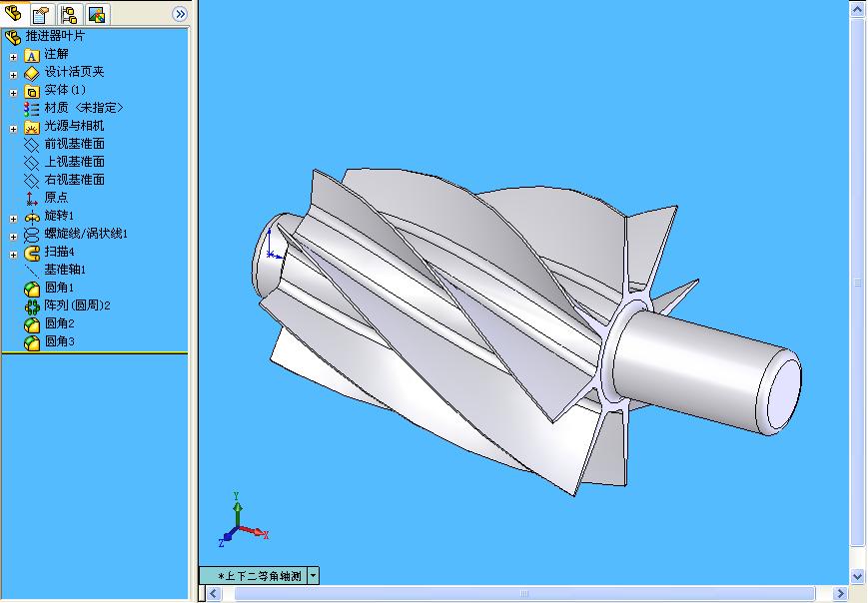Click the 注解 annotation icon
The width and height of the screenshot is (868, 603).
pyautogui.click(x=32, y=55)
